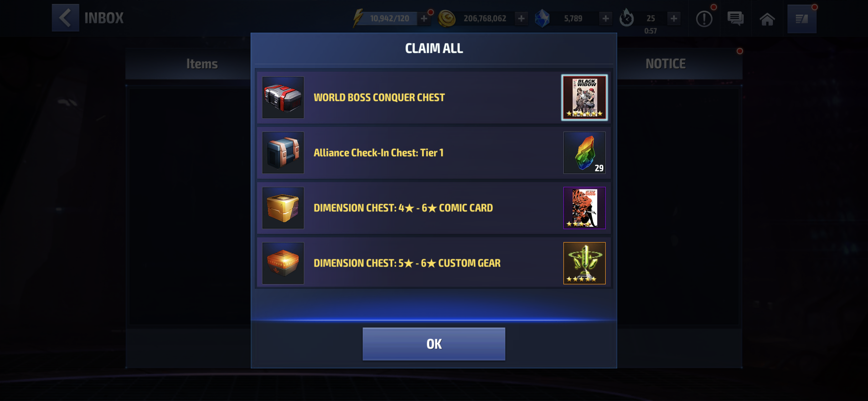Click the Alliance Check-In Chest icon
This screenshot has width=868, height=401.
[x=283, y=153]
